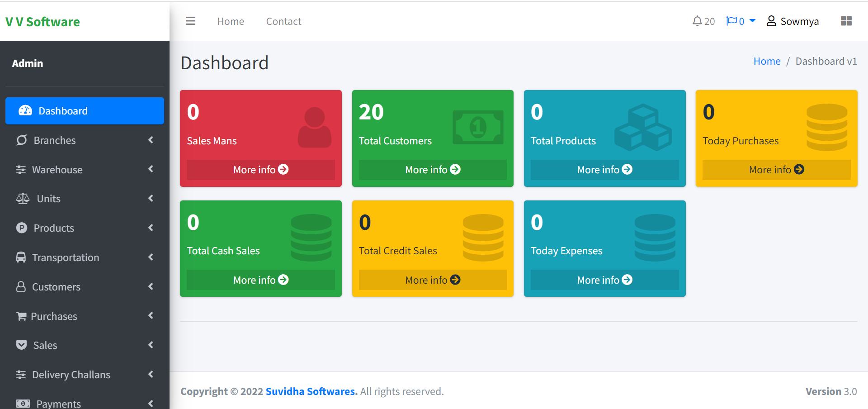The height and width of the screenshot is (409, 868).
Task: Click the Home breadcrumb link
Action: point(767,62)
